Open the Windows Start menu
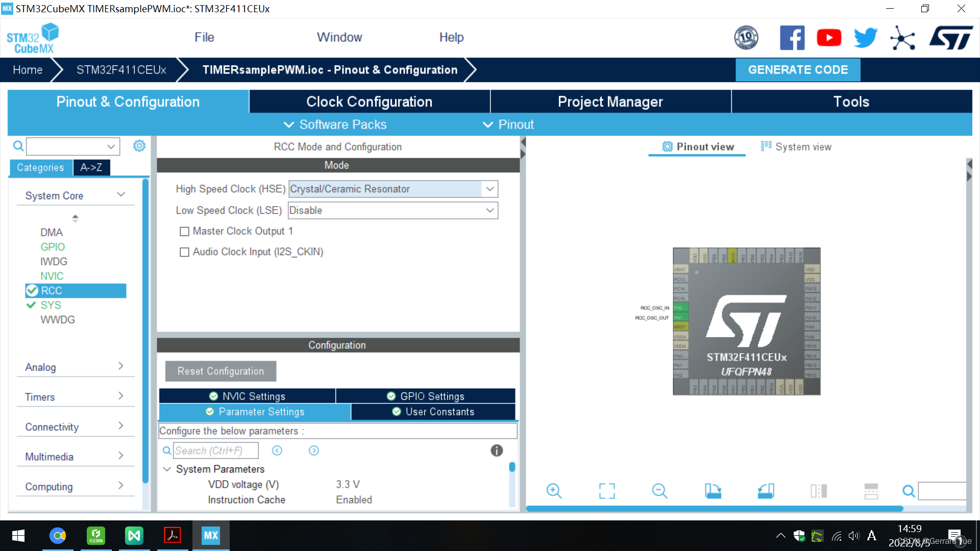The image size is (980, 551). click(x=18, y=535)
